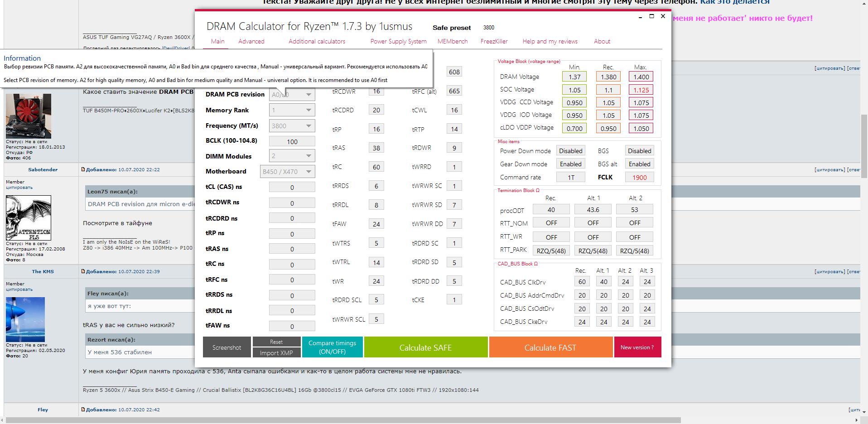The image size is (868, 424).
Task: Click the tRFC (alt) value 665
Action: coord(454,91)
